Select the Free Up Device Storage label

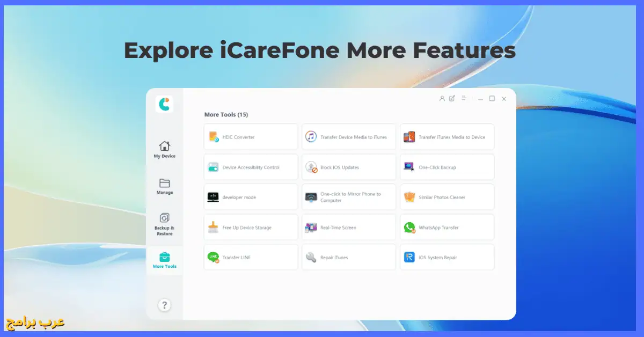pyautogui.click(x=247, y=228)
